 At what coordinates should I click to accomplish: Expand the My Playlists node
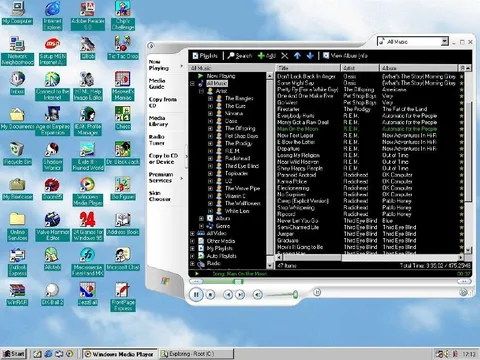192,248
